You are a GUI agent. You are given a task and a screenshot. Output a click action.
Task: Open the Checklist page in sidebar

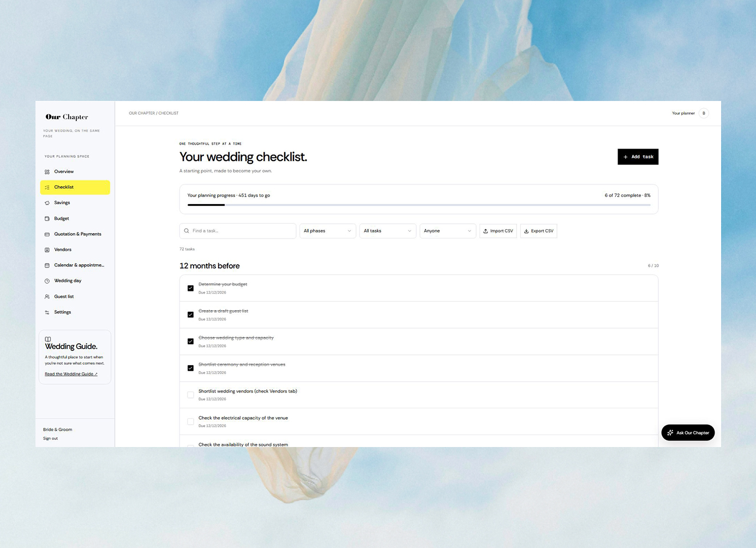coord(75,187)
